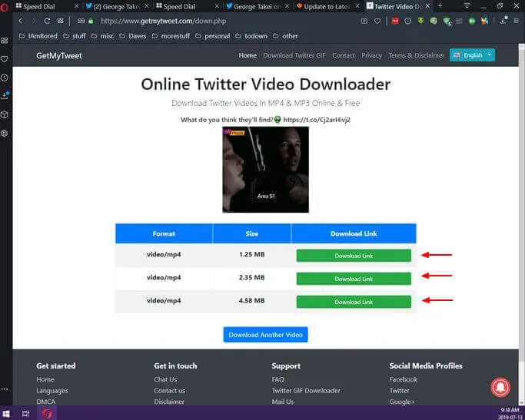Click the green down-arrow extension icon
Screen dimensions: 525x420
(x=421, y=21)
